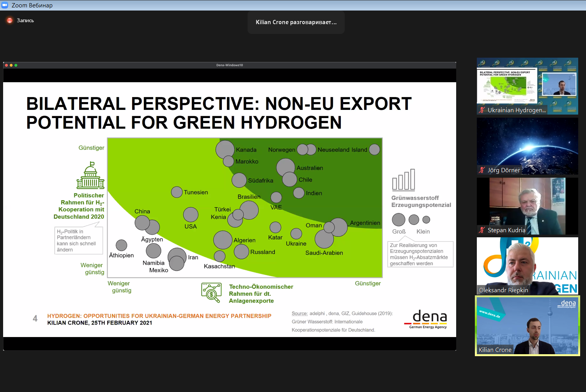Click the Techno-Ökonomischer money chart icon
This screenshot has height=392, width=586.
pos(211,293)
